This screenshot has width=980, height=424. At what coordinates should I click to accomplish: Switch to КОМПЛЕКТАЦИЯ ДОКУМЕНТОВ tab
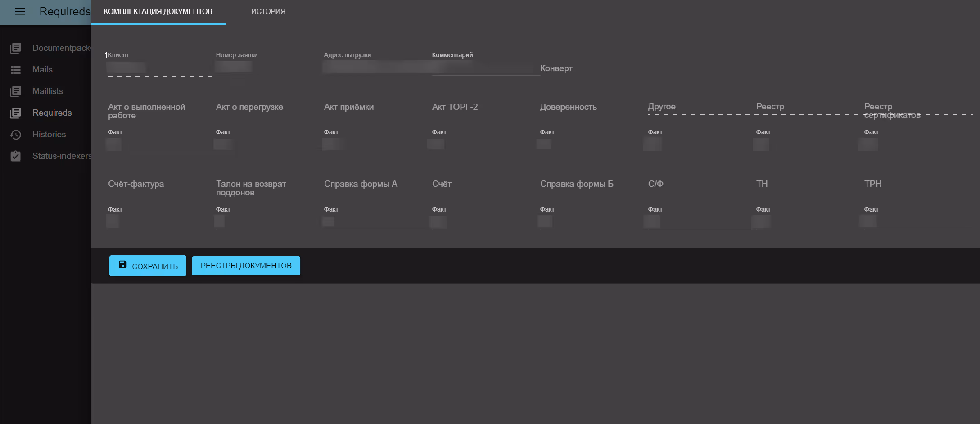point(158,12)
